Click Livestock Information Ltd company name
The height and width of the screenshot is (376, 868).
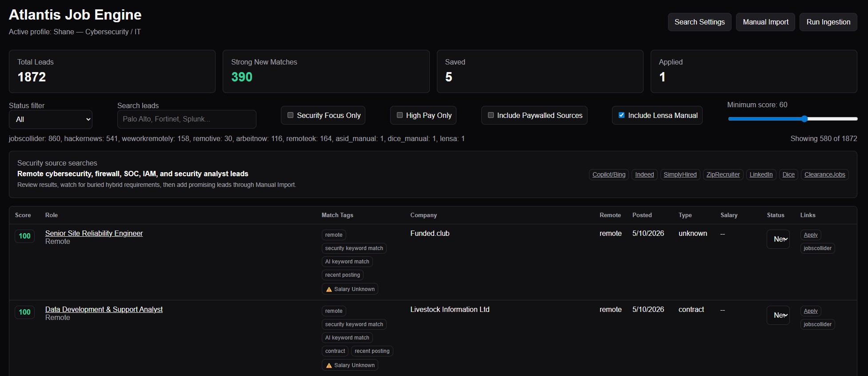[x=450, y=309]
